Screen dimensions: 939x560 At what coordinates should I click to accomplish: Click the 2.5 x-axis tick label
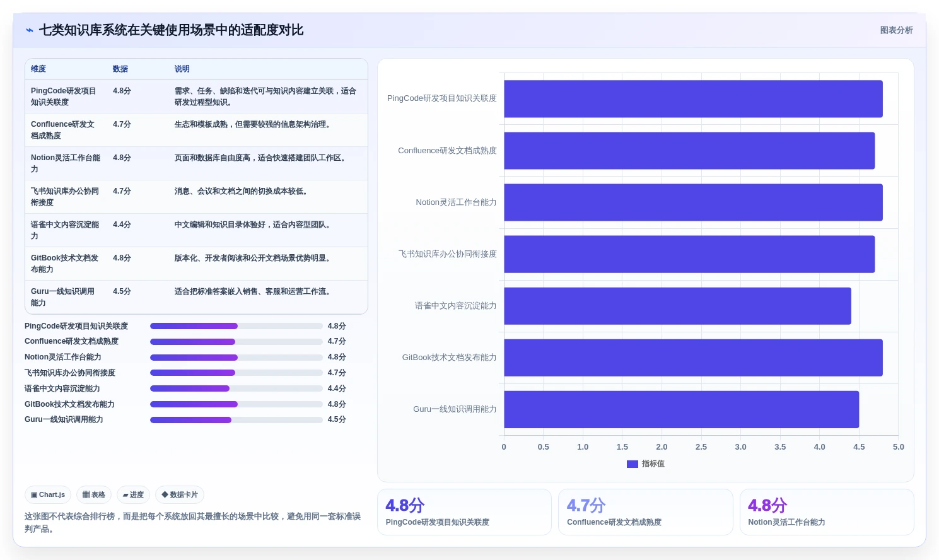(701, 447)
